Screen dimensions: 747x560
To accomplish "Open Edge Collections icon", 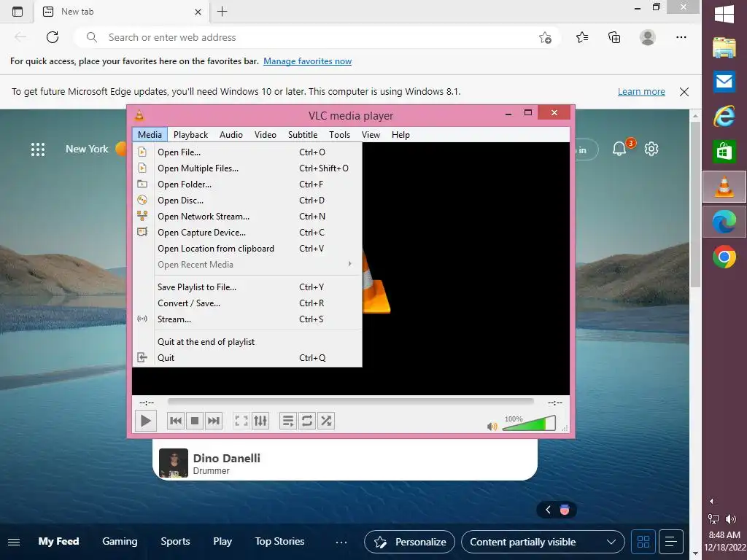I will tap(614, 37).
